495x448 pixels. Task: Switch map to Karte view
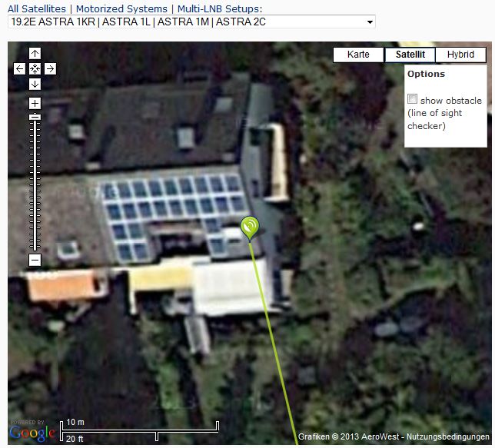pyautogui.click(x=358, y=55)
